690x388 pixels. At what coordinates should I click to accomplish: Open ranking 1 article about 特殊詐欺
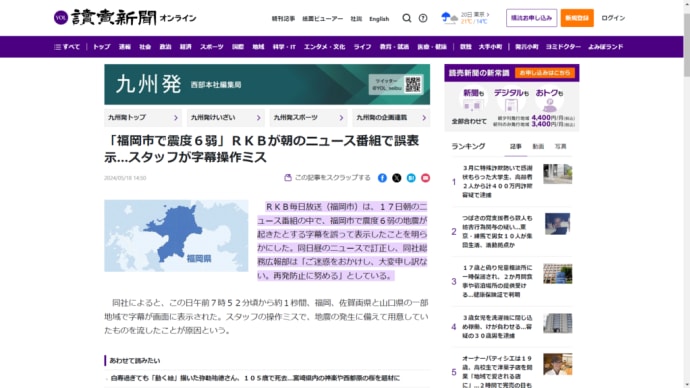(x=497, y=181)
